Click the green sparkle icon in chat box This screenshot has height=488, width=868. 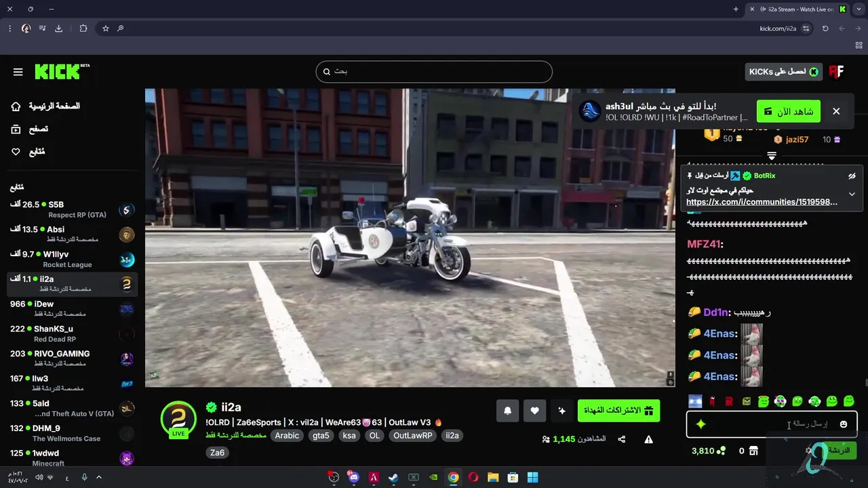tap(701, 424)
